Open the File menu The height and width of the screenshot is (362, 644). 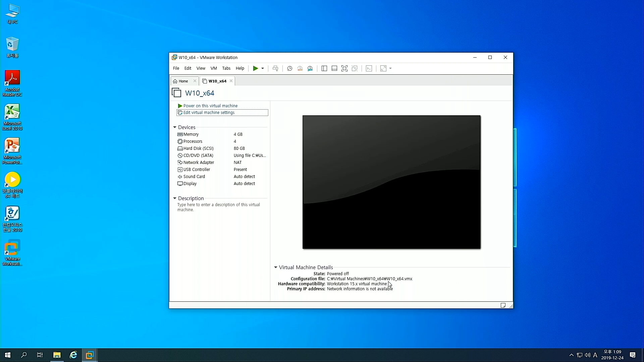tap(176, 68)
